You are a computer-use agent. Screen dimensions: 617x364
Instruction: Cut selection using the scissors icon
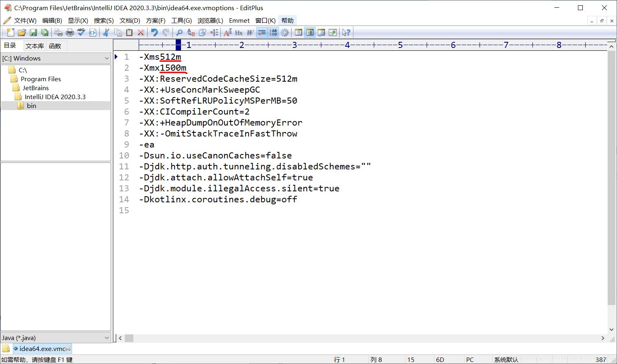[107, 32]
